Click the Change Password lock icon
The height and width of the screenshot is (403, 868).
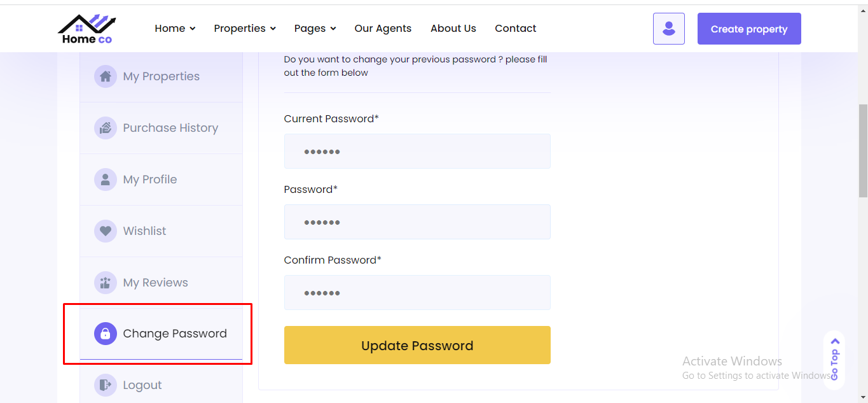[x=106, y=334]
